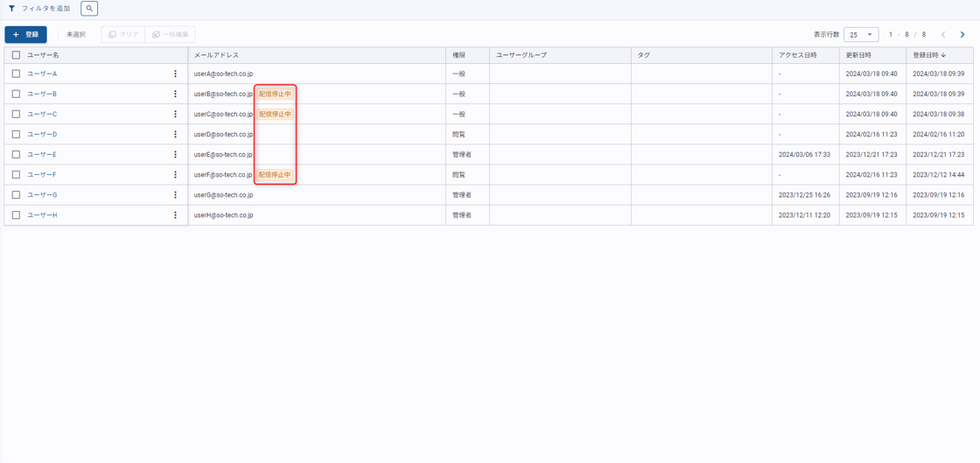Click the メールアドレス column header

pyautogui.click(x=216, y=55)
